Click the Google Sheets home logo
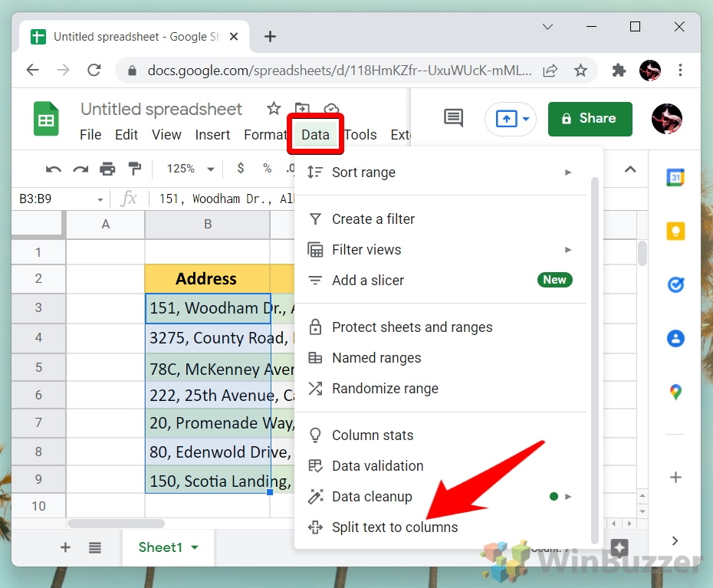The image size is (713, 588). [x=46, y=119]
